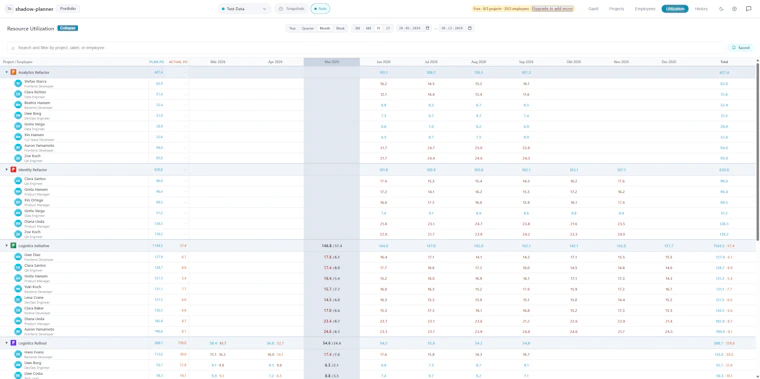Click the Upgrade to add more link
Viewport: 760px width, 379px height.
point(552,9)
